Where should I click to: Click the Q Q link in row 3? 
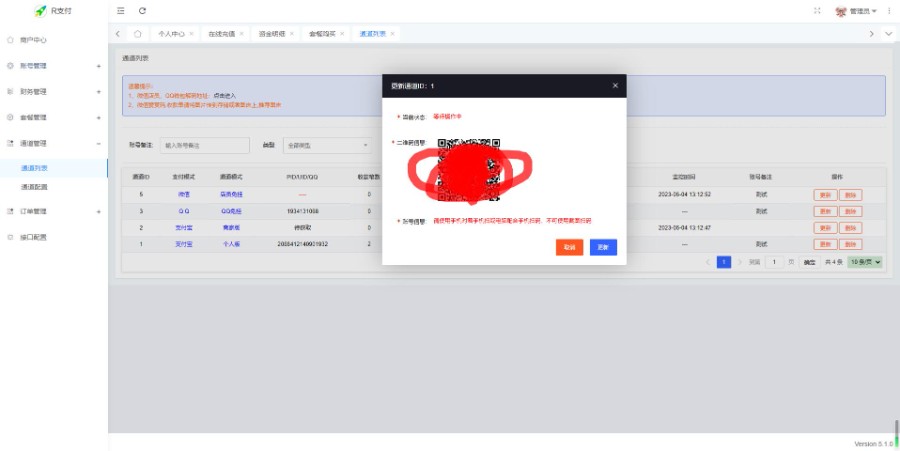(184, 211)
